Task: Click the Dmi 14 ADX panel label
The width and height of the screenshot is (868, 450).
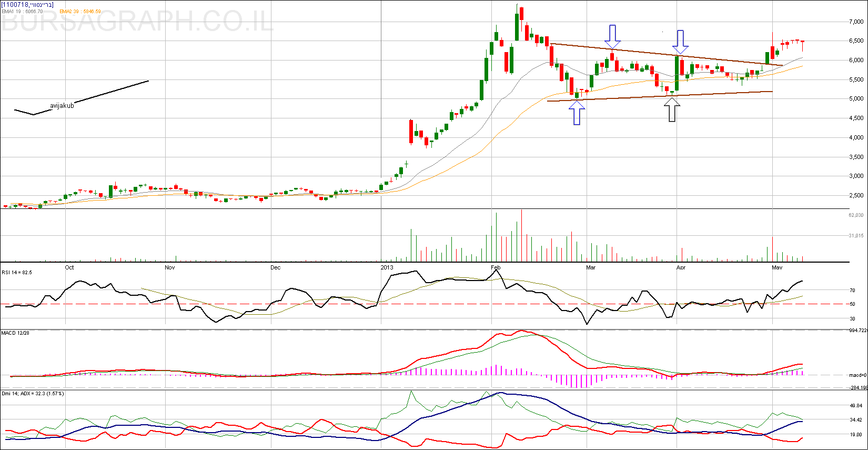Action: 33,393
